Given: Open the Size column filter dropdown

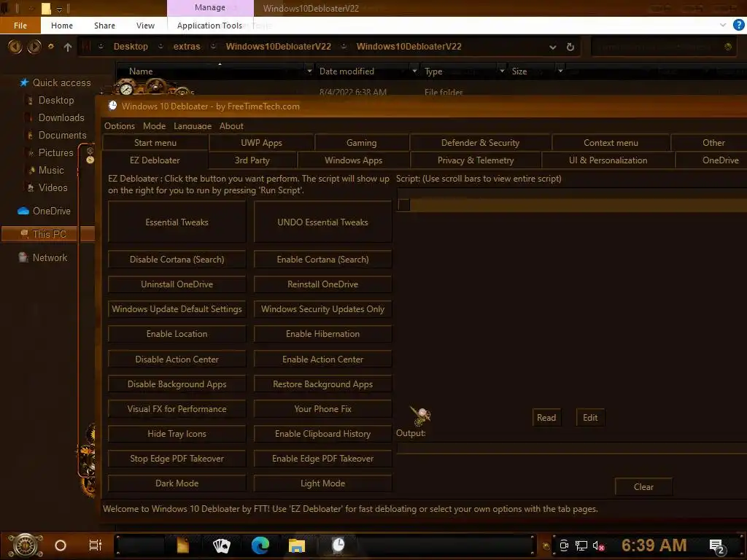Looking at the screenshot, I should [x=560, y=71].
